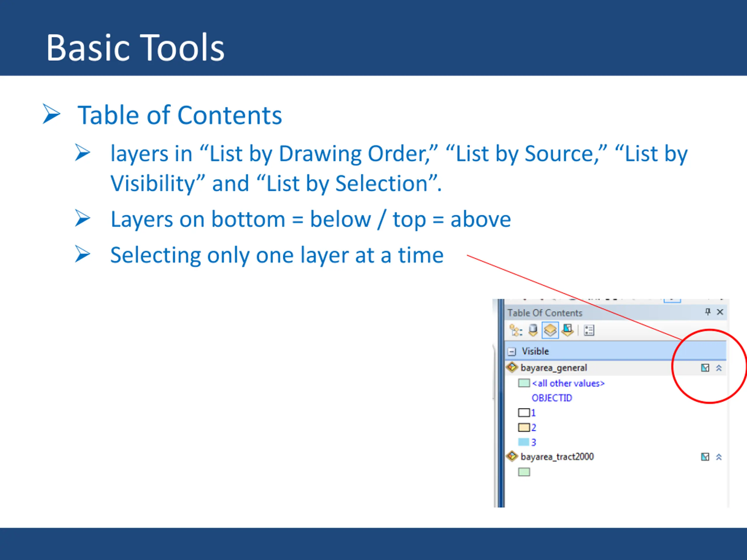
Task: Click the bayarea_tract2000 green symbol swatch
Action: pos(524,472)
